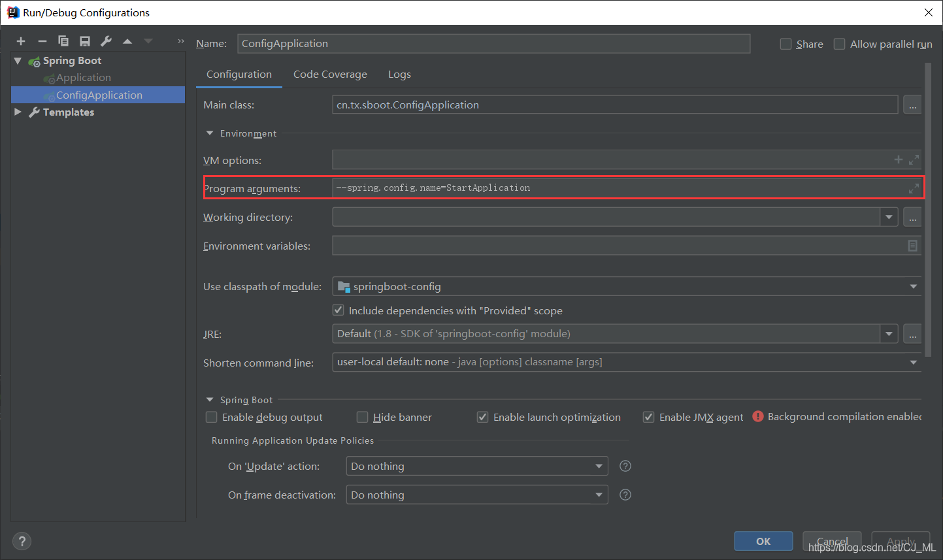Screen dimensions: 943x560
Task: Expand the Templates tree node
Action: tap(18, 112)
